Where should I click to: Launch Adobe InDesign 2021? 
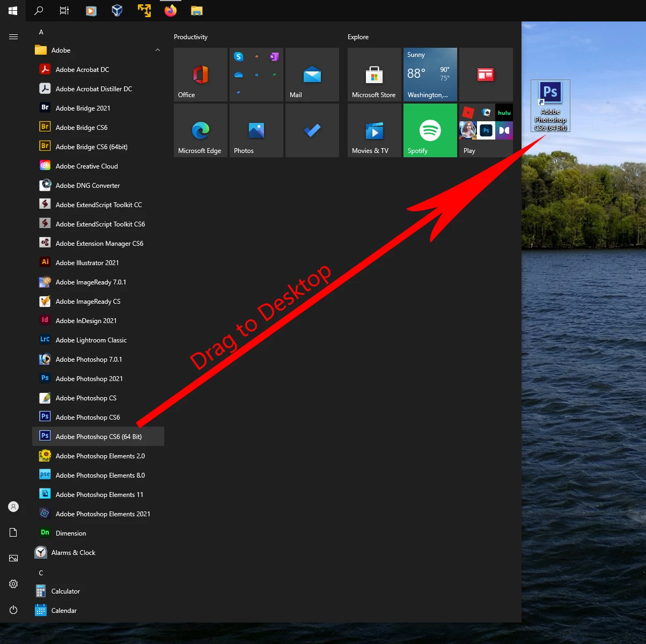(x=98, y=321)
